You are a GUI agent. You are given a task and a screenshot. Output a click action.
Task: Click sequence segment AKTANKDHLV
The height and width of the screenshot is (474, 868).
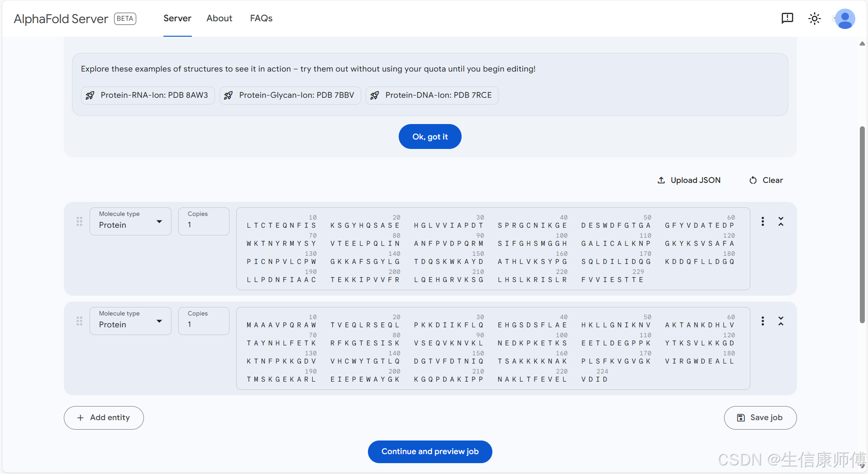pyautogui.click(x=700, y=325)
